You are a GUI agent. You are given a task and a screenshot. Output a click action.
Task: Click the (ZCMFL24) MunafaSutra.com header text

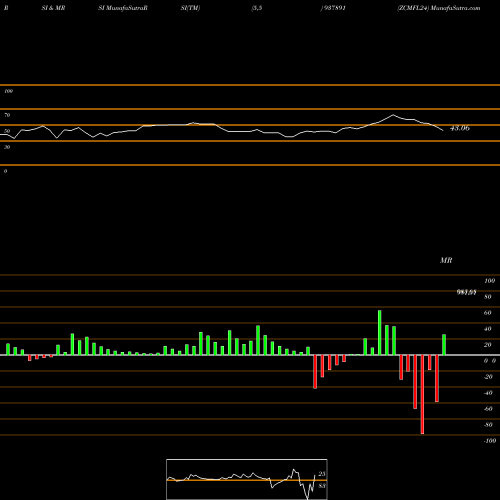[x=439, y=8]
